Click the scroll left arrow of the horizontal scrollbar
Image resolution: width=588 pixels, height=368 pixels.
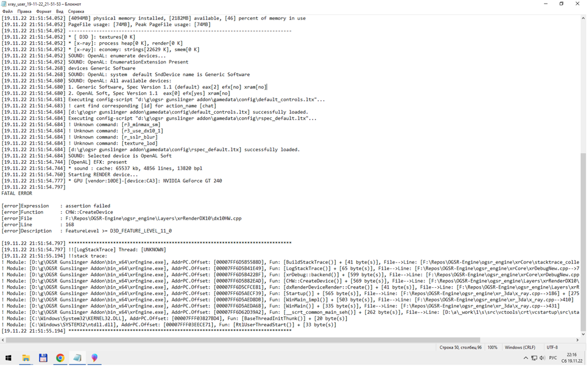[3, 340]
